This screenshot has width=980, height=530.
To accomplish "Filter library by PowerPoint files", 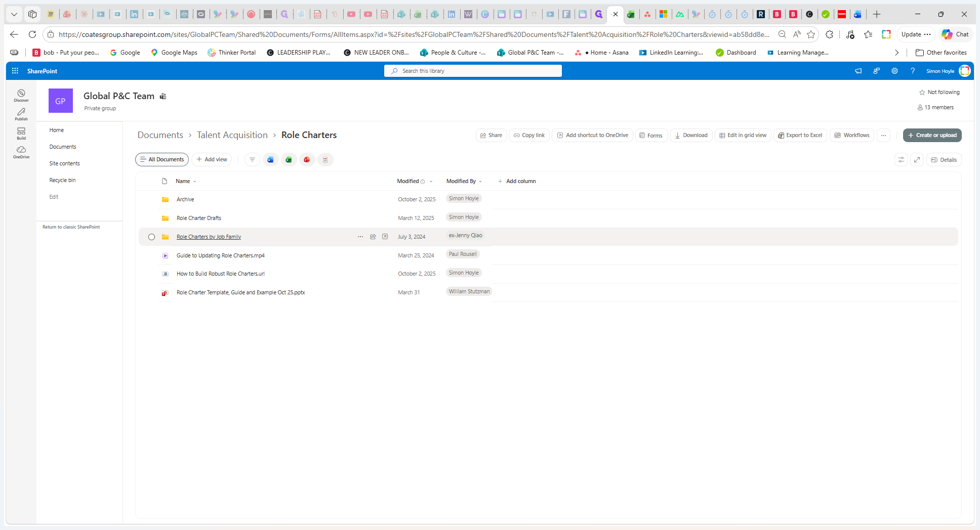I will [307, 159].
